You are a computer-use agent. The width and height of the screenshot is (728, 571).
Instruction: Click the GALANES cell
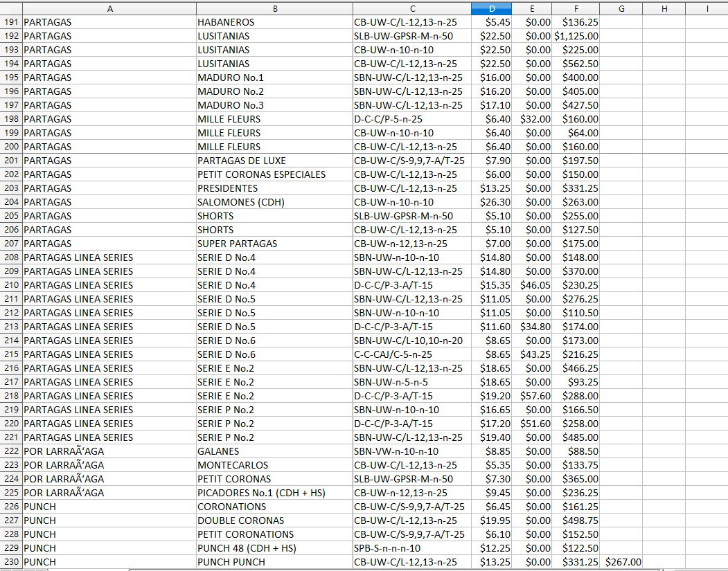[x=275, y=451]
